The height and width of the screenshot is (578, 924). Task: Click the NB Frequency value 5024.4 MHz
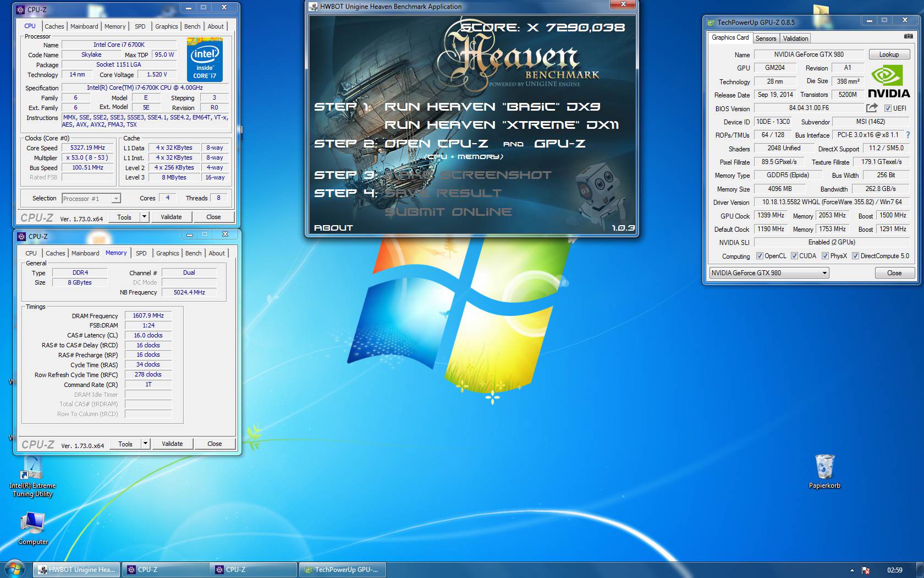point(189,292)
